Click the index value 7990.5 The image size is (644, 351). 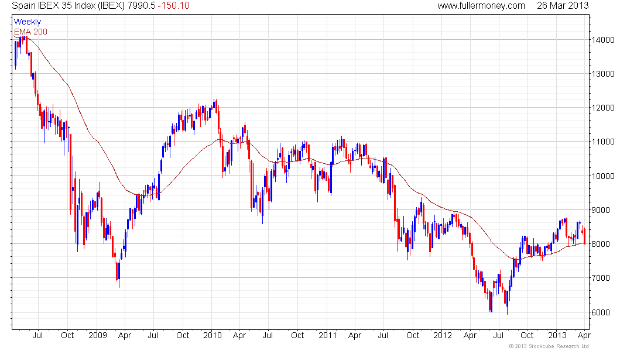[142, 6]
